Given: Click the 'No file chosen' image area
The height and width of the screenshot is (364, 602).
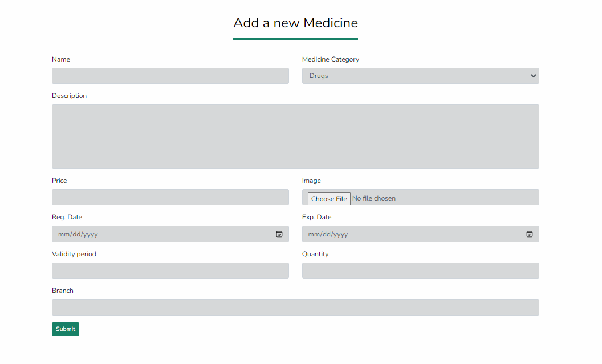Looking at the screenshot, I should [x=399, y=198].
